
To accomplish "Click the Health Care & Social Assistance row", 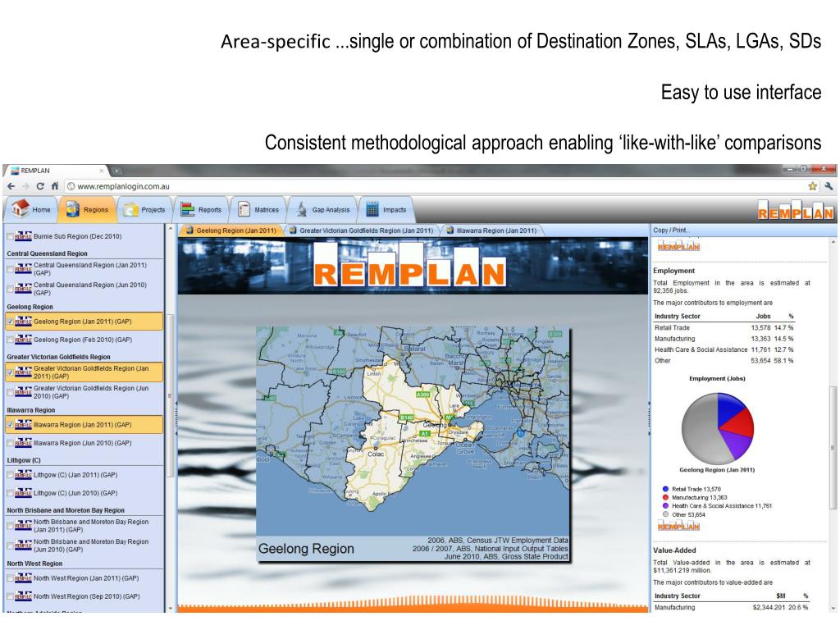I will click(724, 349).
